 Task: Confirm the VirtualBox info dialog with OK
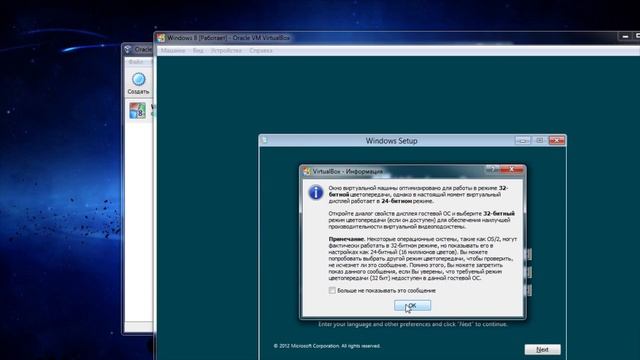tap(412, 305)
